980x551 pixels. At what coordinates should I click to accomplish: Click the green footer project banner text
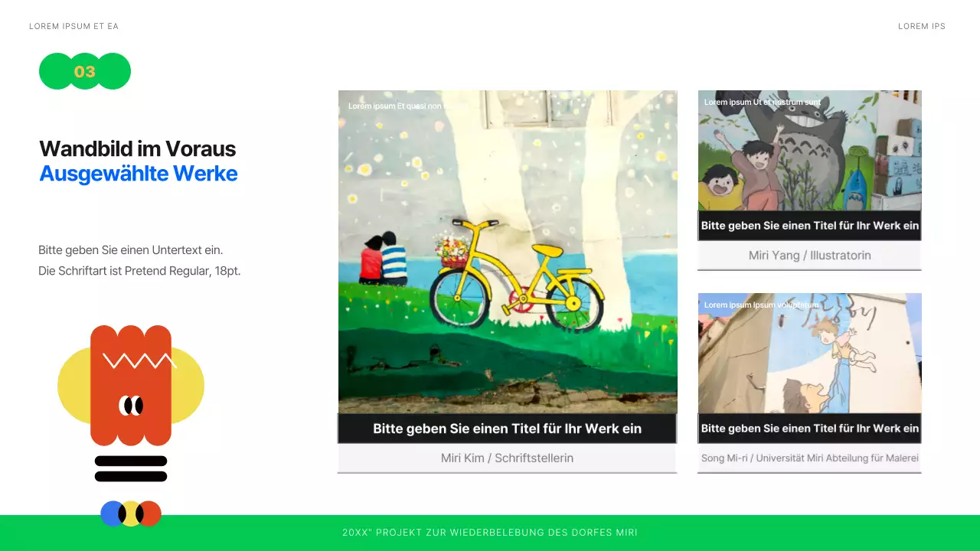[x=490, y=533]
